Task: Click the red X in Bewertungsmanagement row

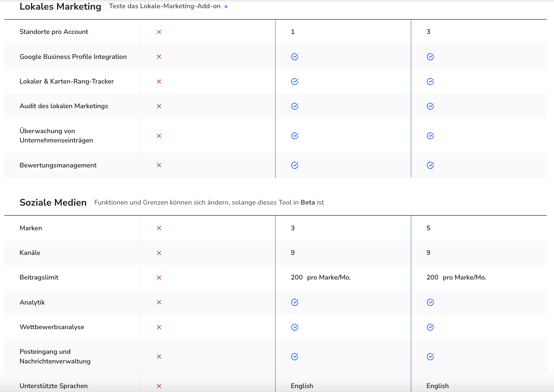Action: click(159, 165)
